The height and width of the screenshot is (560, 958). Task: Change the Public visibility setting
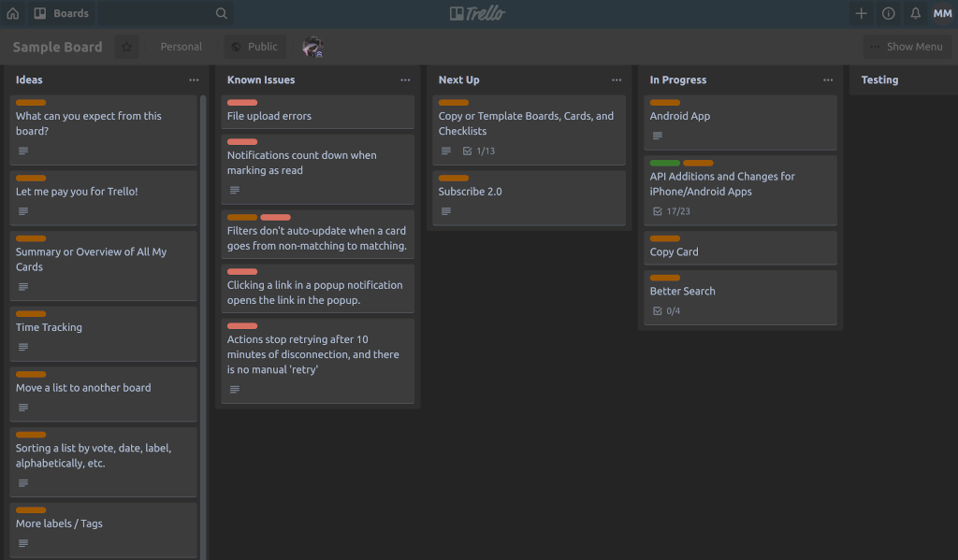[254, 47]
